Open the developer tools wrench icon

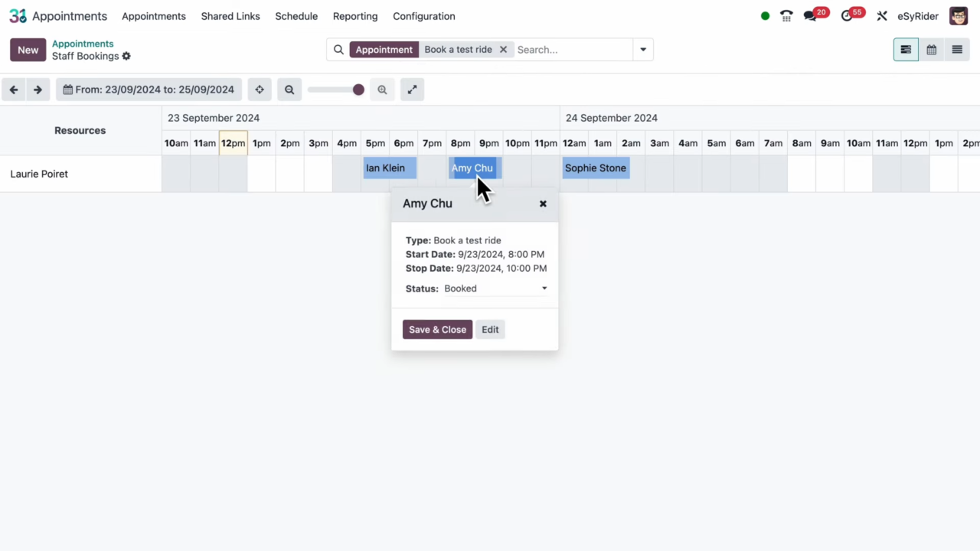tap(881, 15)
